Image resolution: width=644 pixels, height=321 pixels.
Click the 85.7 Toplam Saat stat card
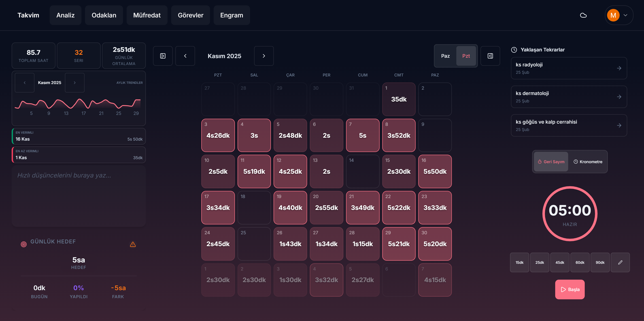click(34, 56)
